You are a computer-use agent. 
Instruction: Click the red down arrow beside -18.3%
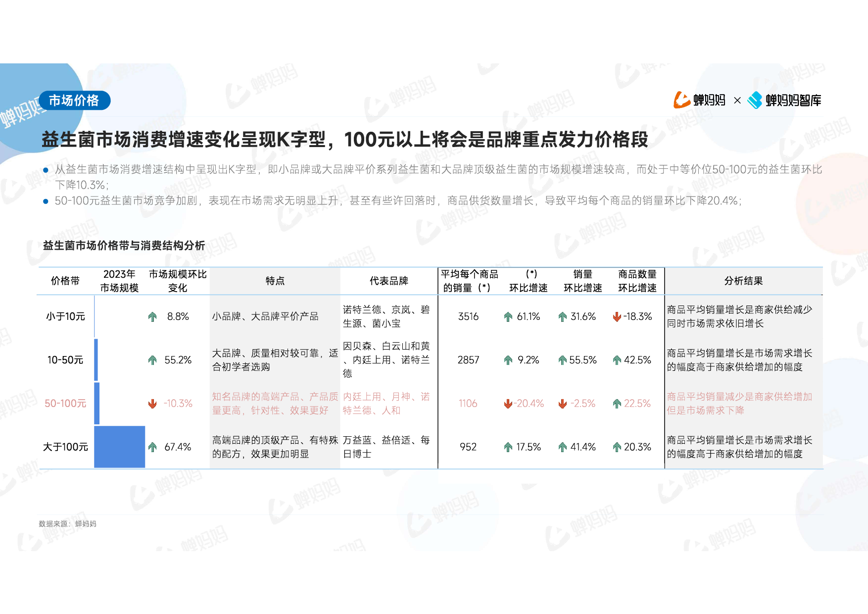click(x=617, y=317)
